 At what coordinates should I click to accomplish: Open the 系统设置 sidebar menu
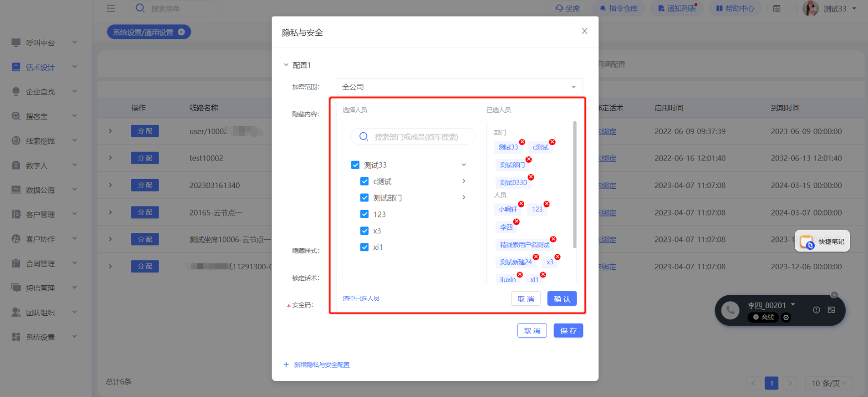click(x=44, y=337)
